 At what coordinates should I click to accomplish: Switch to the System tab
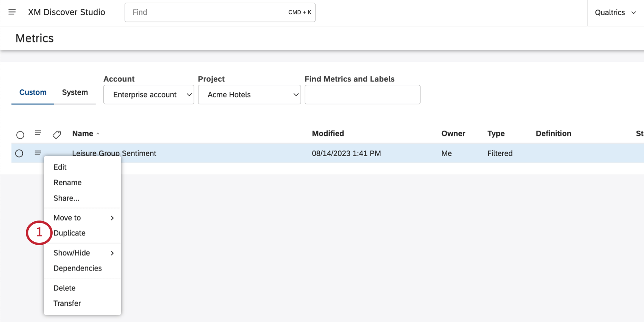click(x=75, y=92)
